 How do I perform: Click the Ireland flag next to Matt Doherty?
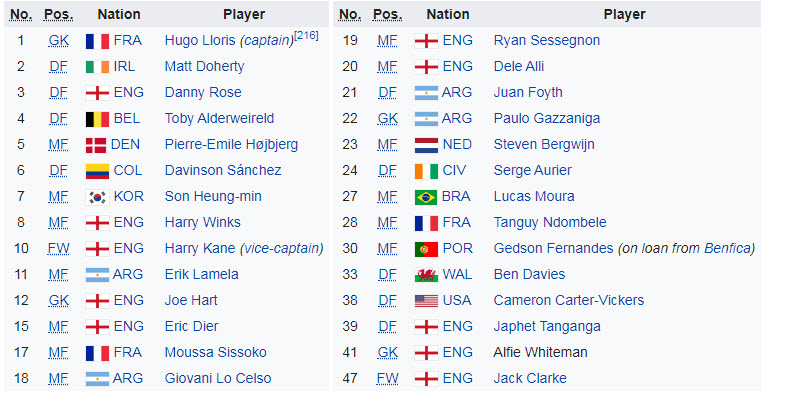[x=97, y=67]
